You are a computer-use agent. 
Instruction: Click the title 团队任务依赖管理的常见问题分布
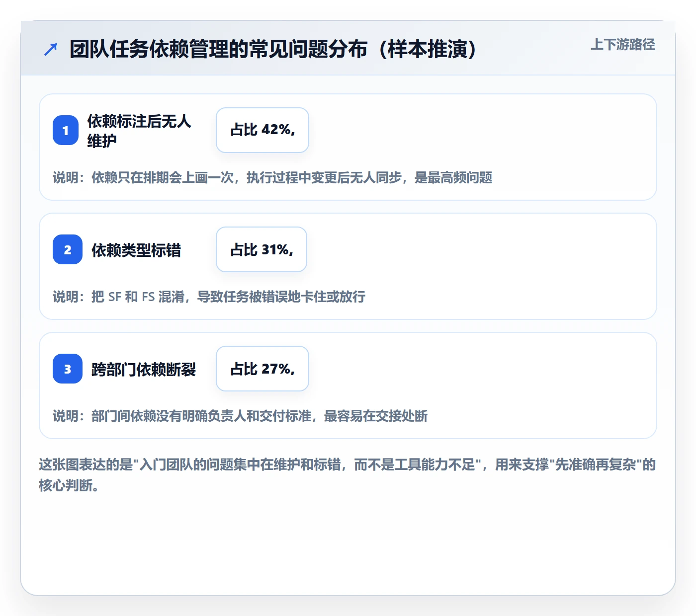pos(273,49)
